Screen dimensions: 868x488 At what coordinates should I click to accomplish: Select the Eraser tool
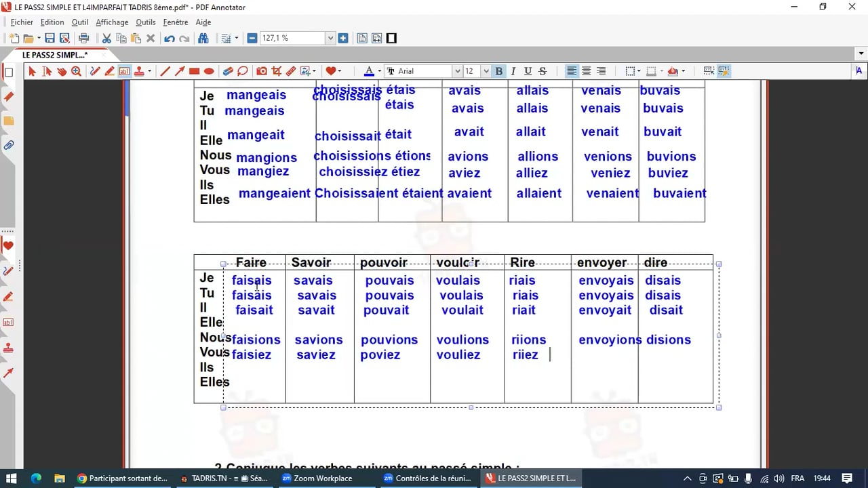228,71
